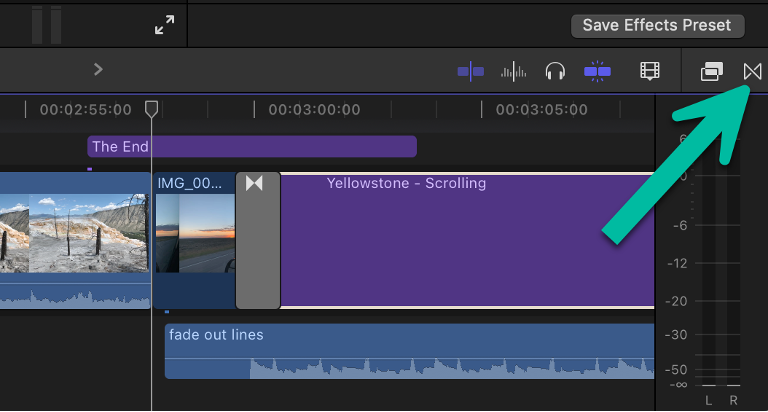This screenshot has width=768, height=412.
Task: Select the fade out lines audio clip
Action: click(x=409, y=351)
